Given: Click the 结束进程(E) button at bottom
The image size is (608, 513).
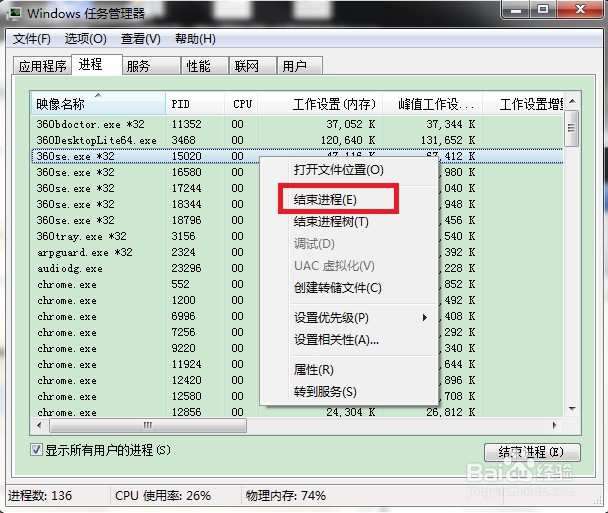Looking at the screenshot, I should click(x=532, y=452).
